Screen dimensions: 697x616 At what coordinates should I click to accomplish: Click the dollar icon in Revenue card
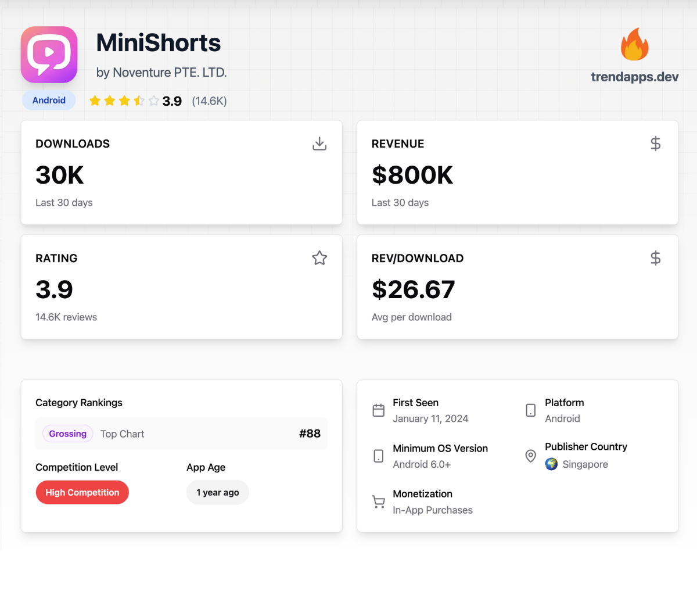click(x=655, y=144)
